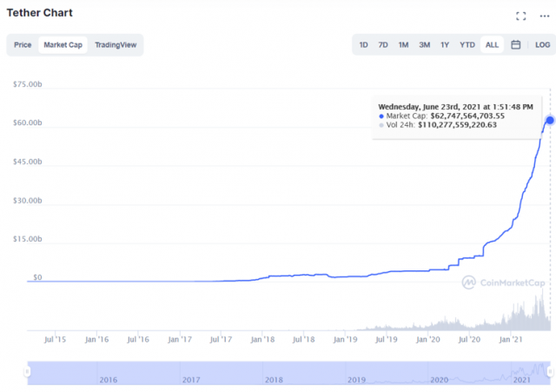Select the ALL time range
Screen dimensions: 556x392
(x=492, y=45)
